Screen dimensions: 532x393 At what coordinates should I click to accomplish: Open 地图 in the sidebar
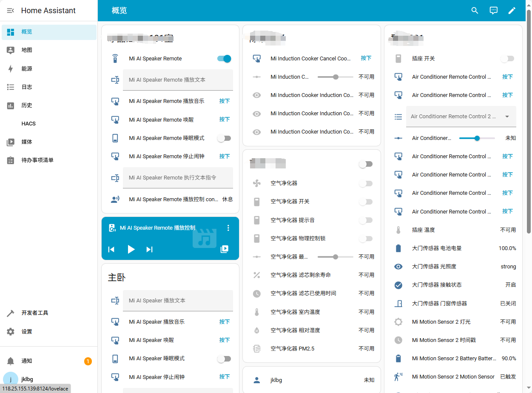[49, 50]
